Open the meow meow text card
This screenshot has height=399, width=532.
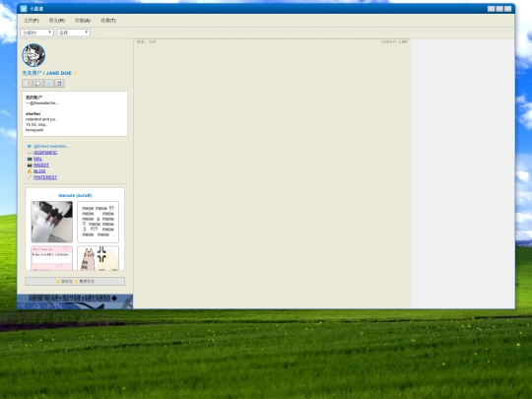point(99,222)
